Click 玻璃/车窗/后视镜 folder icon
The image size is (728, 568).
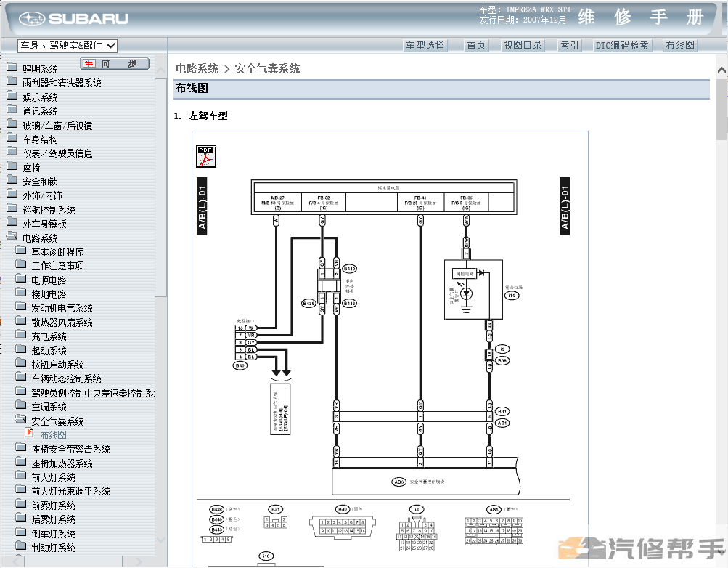(x=12, y=124)
